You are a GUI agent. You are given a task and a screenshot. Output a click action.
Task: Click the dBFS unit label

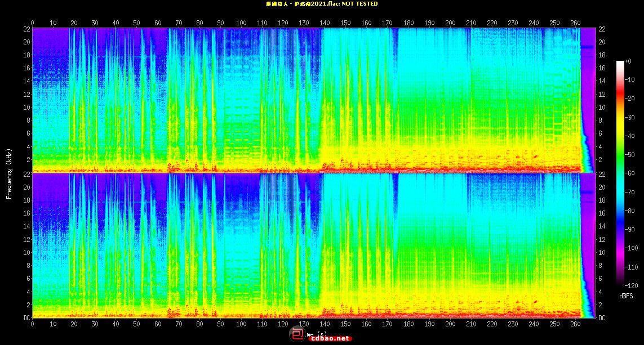click(x=627, y=296)
